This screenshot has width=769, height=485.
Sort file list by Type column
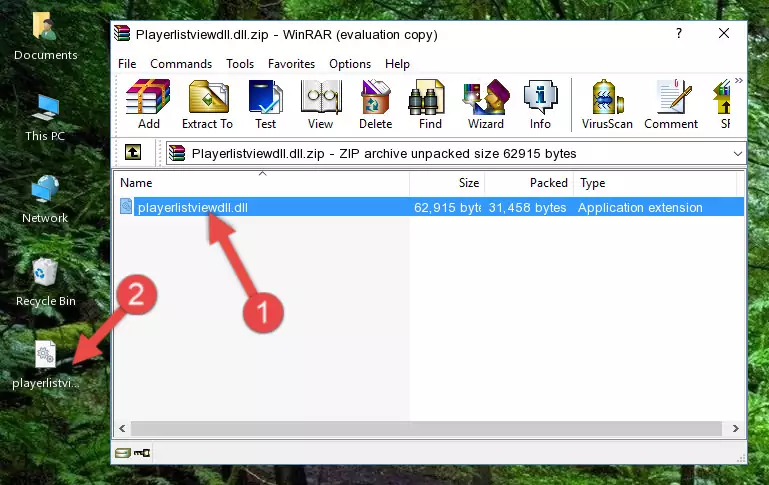655,182
